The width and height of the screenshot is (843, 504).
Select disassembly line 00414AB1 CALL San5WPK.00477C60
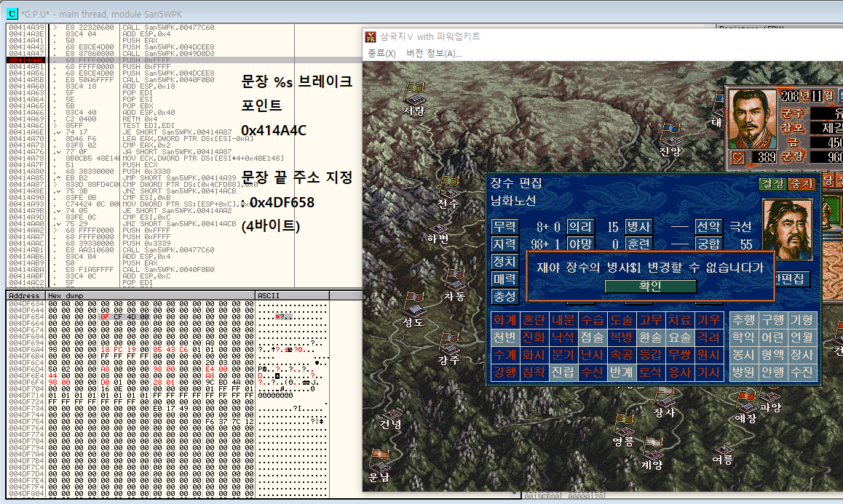click(184, 250)
